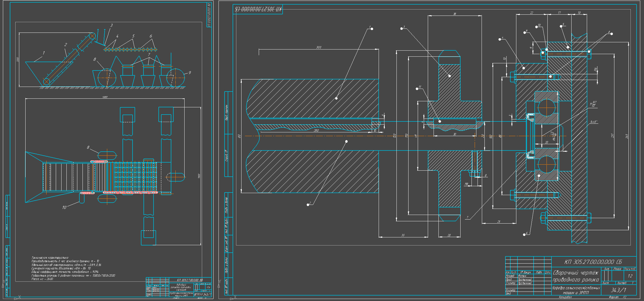Click the upper ball of the bearing in the section view
The width and height of the screenshot is (644, 301).
[546, 107]
